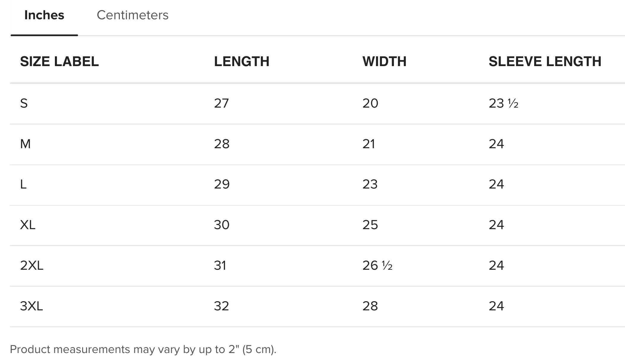Select the S size row label
The width and height of the screenshot is (625, 364).
pyautogui.click(x=24, y=103)
